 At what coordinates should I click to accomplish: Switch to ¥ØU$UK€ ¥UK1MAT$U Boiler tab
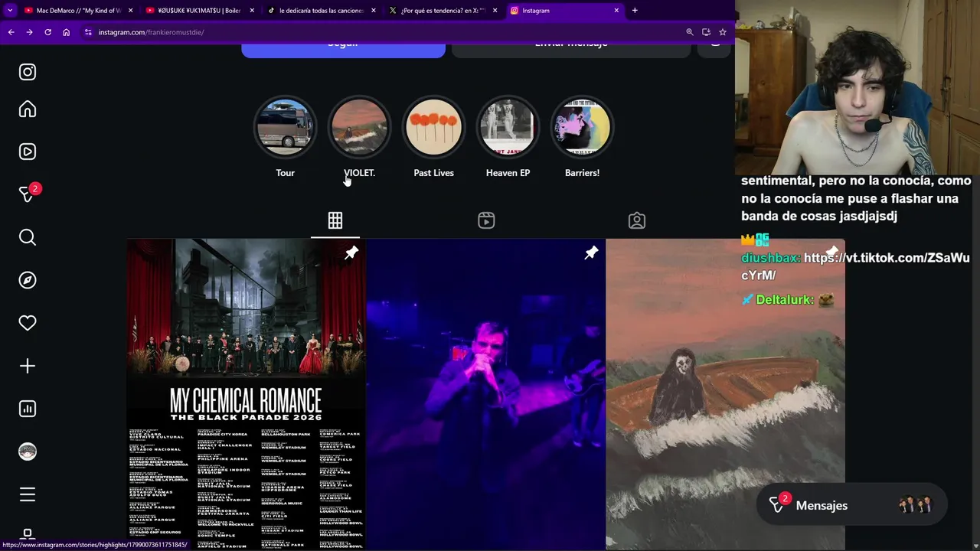200,11
